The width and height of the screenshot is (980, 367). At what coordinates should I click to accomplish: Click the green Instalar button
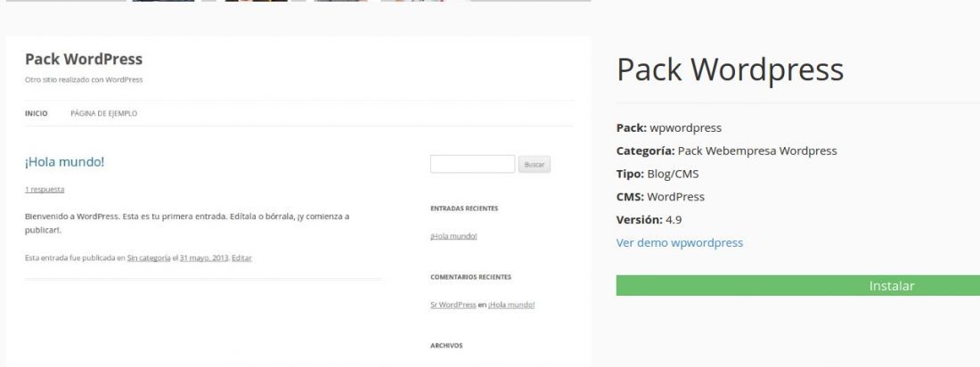tap(798, 286)
